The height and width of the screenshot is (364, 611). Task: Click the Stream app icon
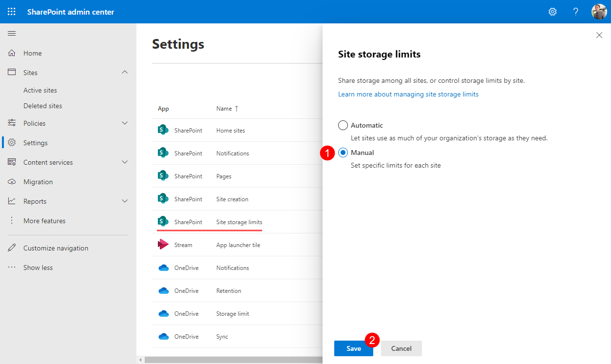(163, 244)
